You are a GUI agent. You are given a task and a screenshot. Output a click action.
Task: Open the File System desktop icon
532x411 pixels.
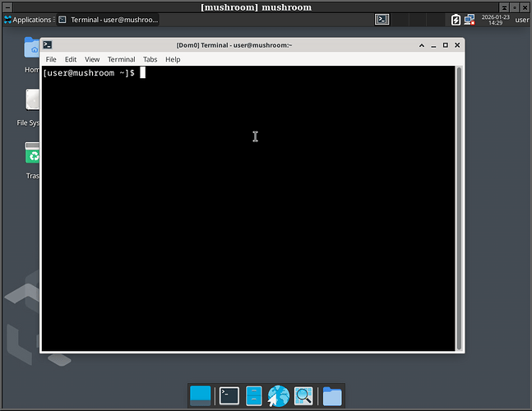(x=33, y=102)
